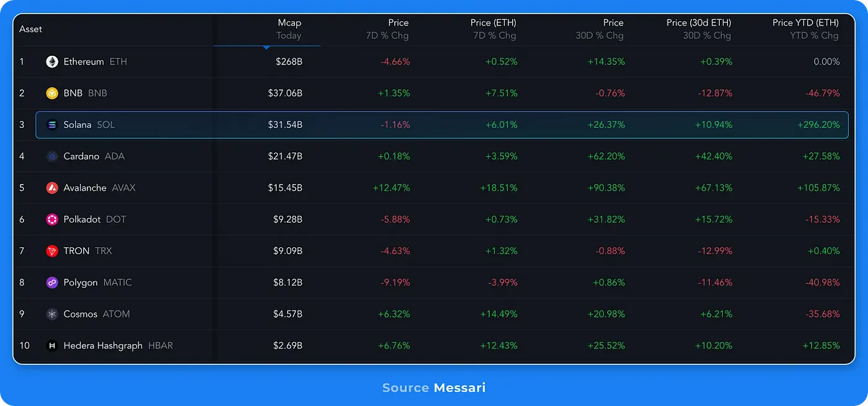
Task: Sort by Price YTD (ETH) column
Action: click(x=805, y=29)
